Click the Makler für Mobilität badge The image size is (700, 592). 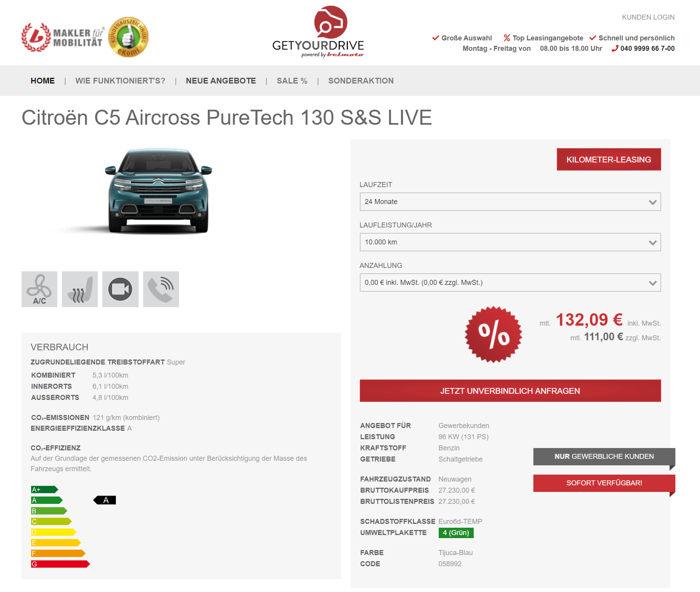point(63,37)
